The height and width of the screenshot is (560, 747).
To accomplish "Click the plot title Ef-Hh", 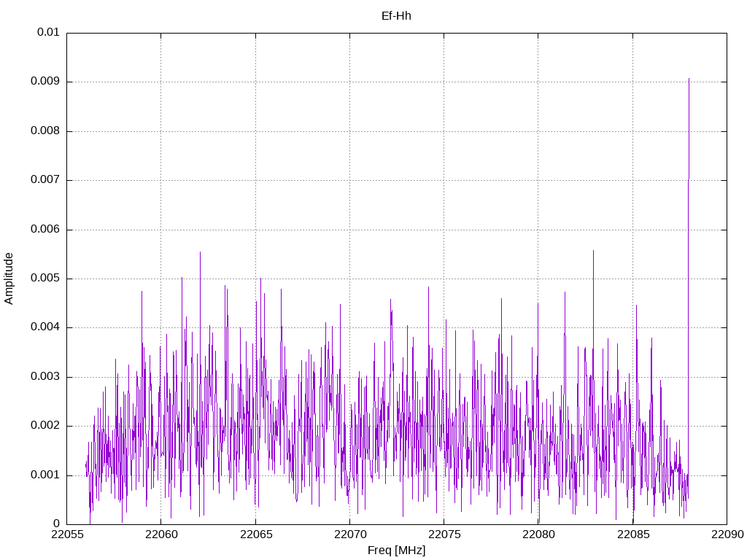I will coord(396,15).
